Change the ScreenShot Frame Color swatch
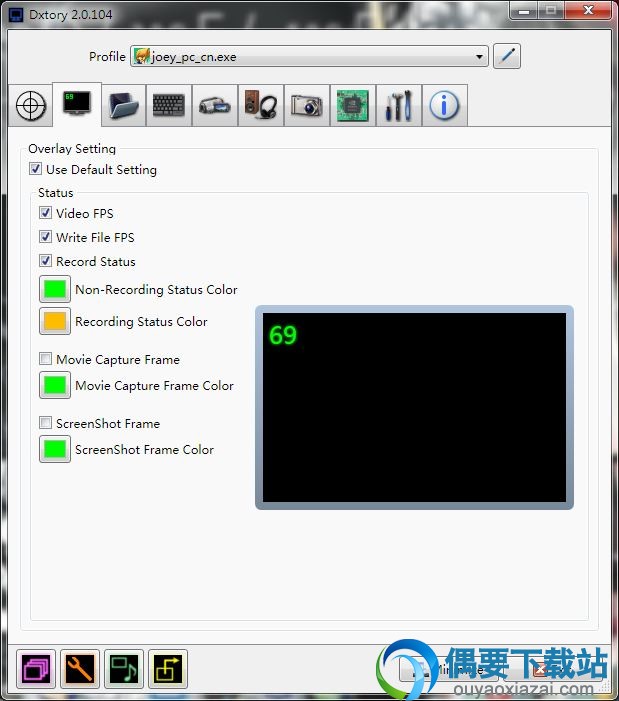 (55, 449)
